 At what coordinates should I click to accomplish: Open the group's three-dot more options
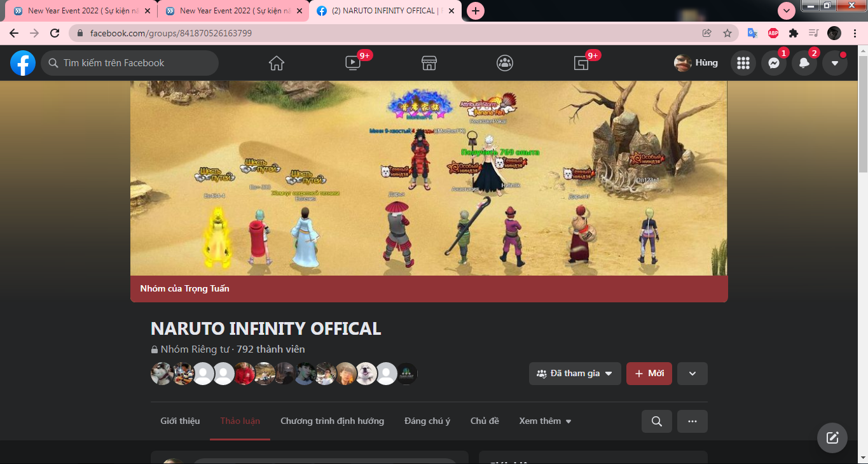(692, 421)
